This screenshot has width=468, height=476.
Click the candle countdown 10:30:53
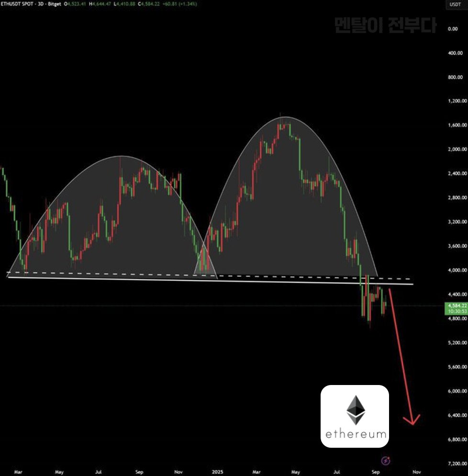(x=457, y=311)
